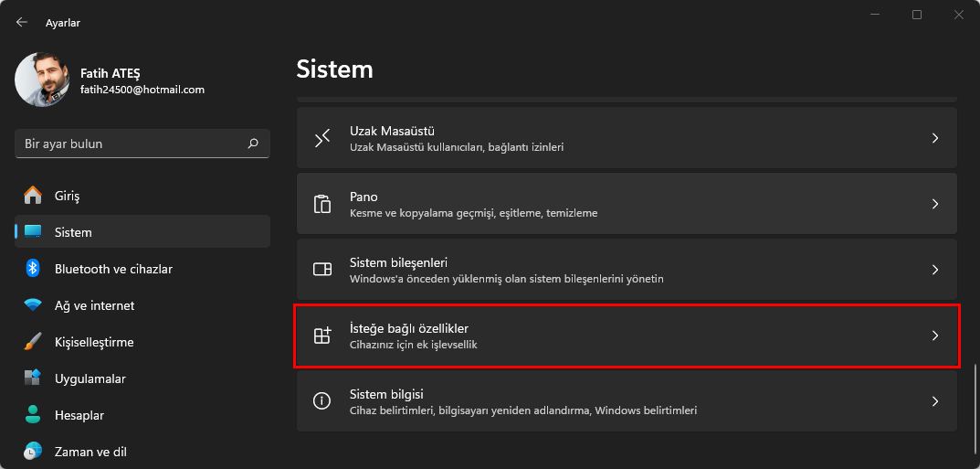Viewport: 980px width, 469px height.
Task: Open Ağ ve internet settings
Action: tap(142, 305)
